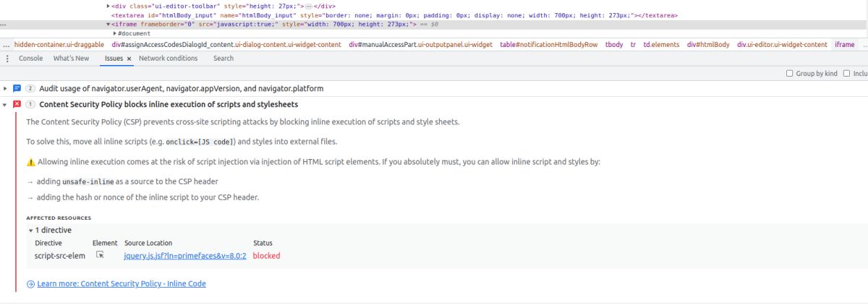Select the td.elements breadcrumb

(x=662, y=45)
